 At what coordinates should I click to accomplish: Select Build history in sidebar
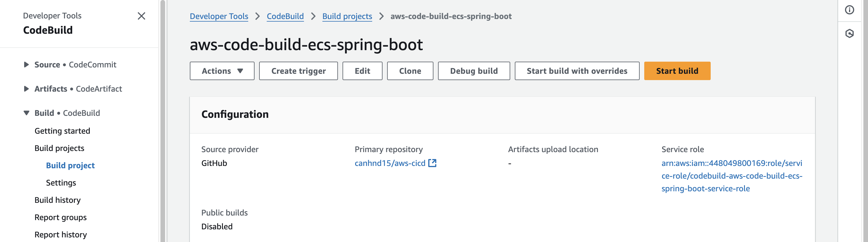[58, 200]
